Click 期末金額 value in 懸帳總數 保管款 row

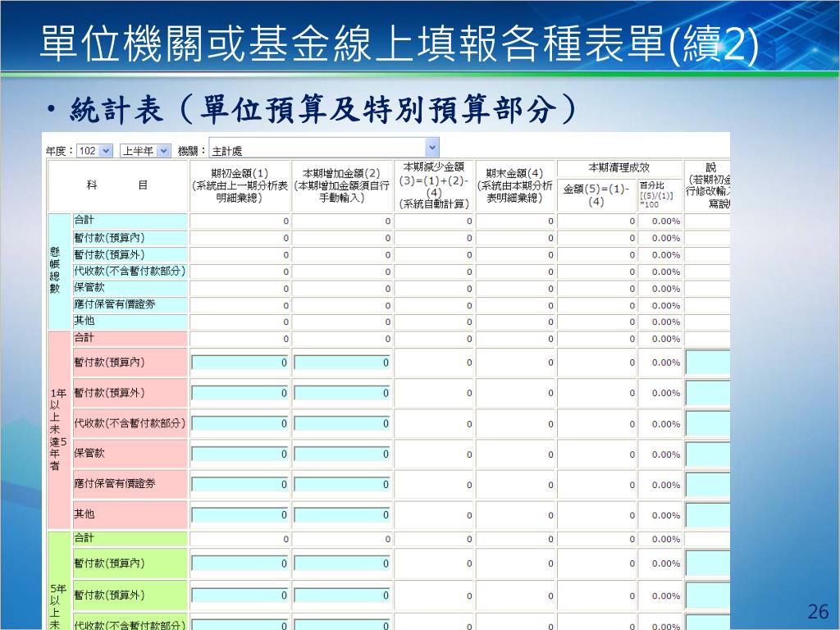tap(550, 289)
